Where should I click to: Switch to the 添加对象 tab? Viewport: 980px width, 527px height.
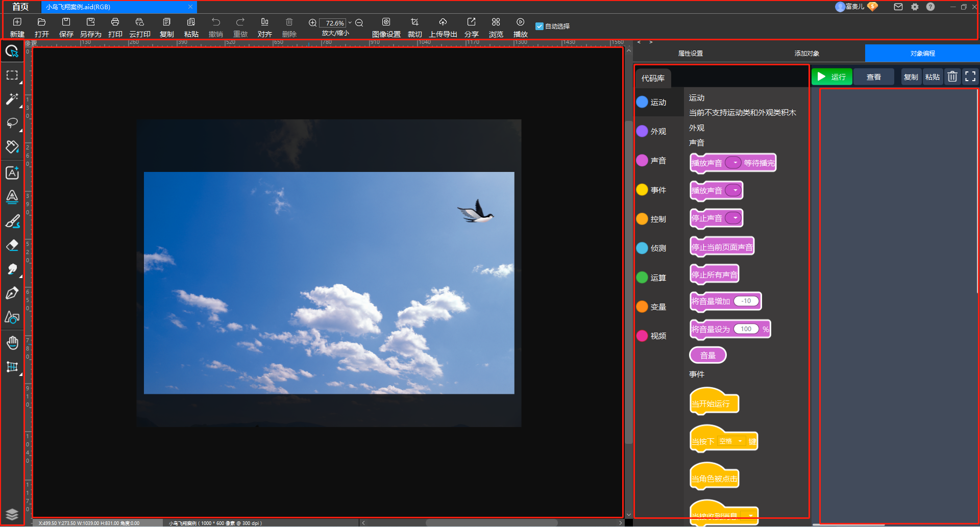pyautogui.click(x=806, y=54)
